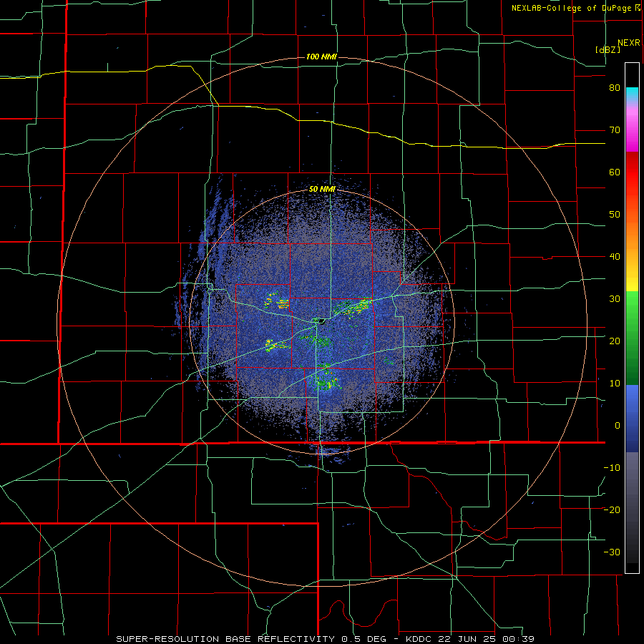Click the "0" dBZ scale value
This screenshot has height=644, width=644.
[618, 426]
